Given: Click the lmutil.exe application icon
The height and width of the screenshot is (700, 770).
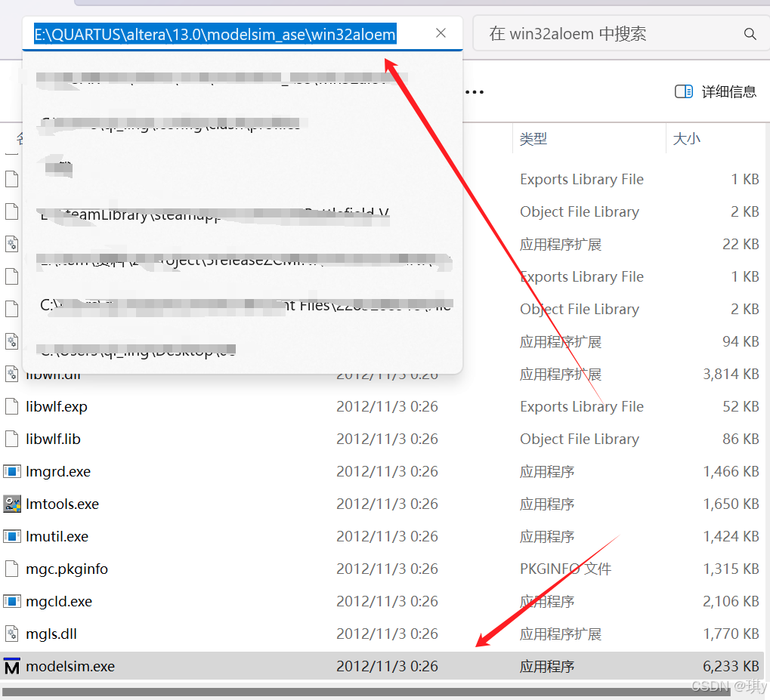Looking at the screenshot, I should 12,536.
